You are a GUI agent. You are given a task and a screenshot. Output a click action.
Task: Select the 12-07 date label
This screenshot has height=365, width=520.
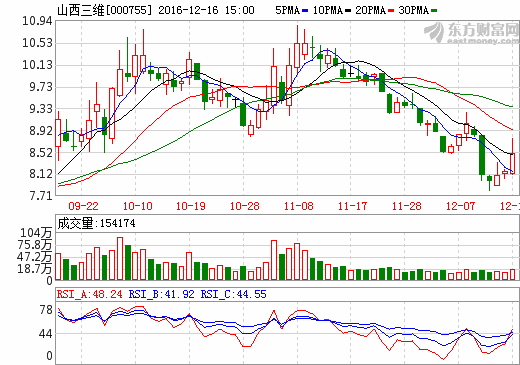pyautogui.click(x=460, y=206)
